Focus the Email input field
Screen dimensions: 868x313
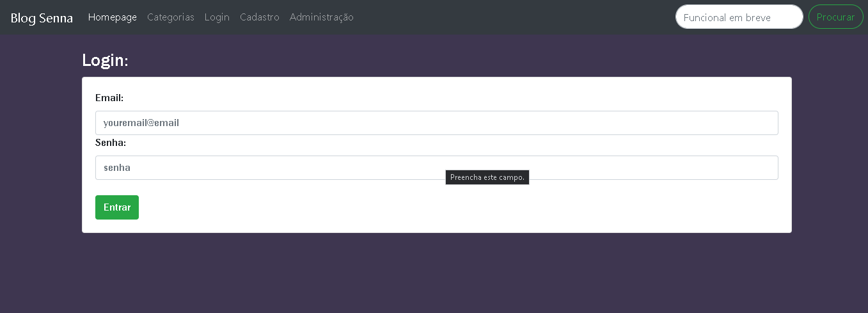pos(437,123)
